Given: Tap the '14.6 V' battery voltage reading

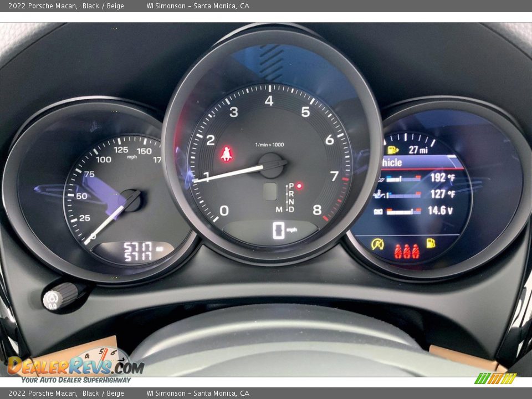Looking at the screenshot, I should 440,211.
